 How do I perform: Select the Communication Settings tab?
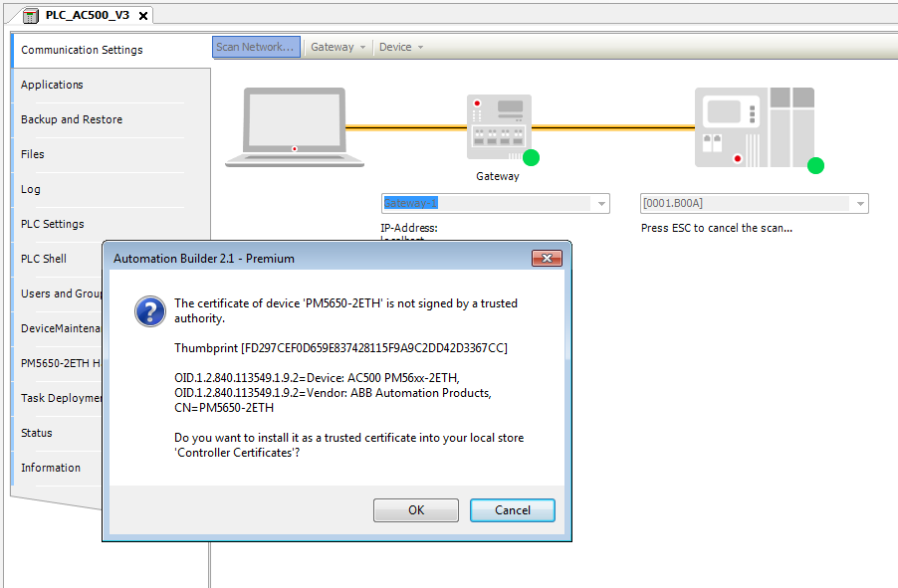click(x=112, y=50)
